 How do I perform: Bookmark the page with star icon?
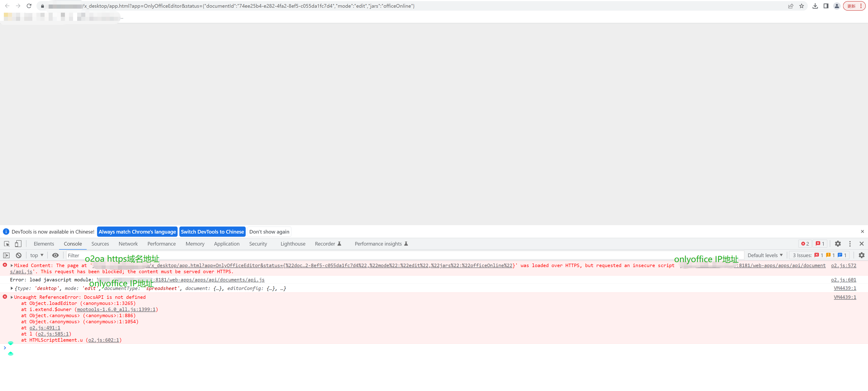802,6
